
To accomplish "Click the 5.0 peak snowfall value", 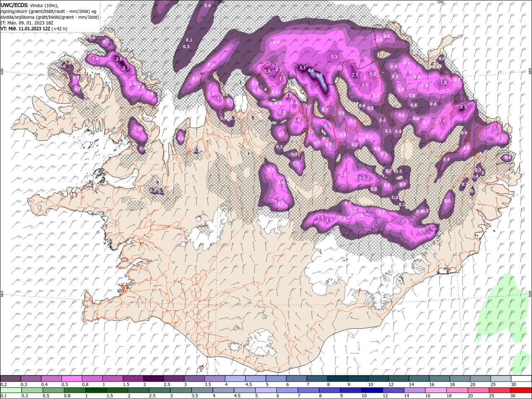I will 319,75.
